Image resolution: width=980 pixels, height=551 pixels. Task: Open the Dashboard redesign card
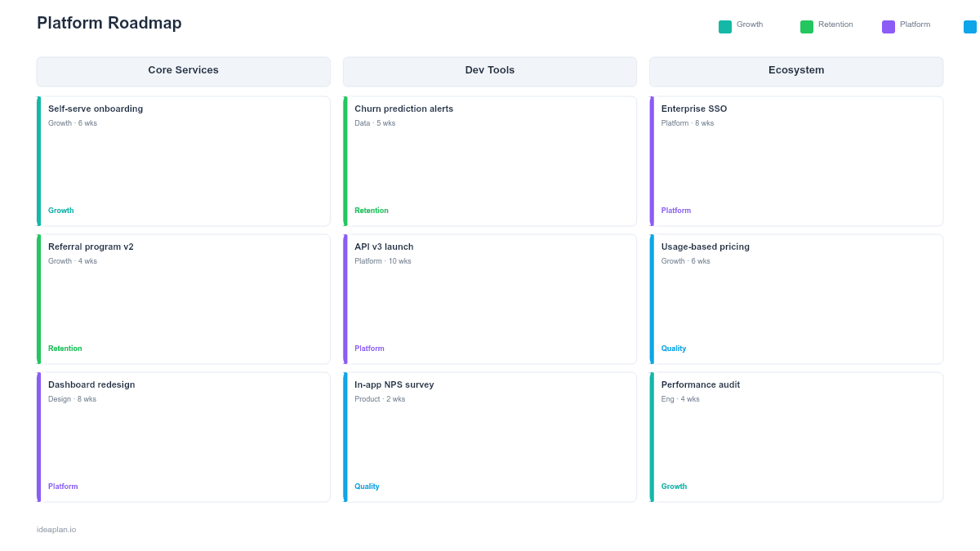coord(183,436)
